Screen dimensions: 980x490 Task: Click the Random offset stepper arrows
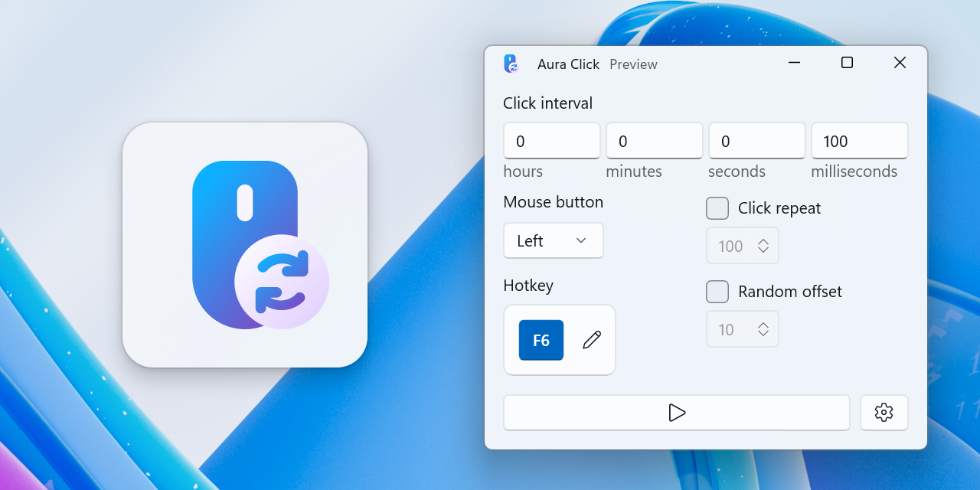point(763,329)
